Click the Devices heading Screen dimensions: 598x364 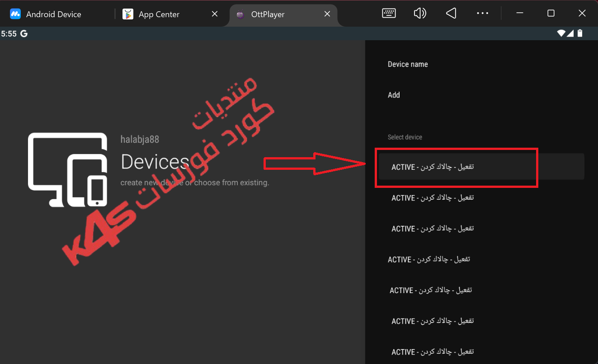coord(155,162)
